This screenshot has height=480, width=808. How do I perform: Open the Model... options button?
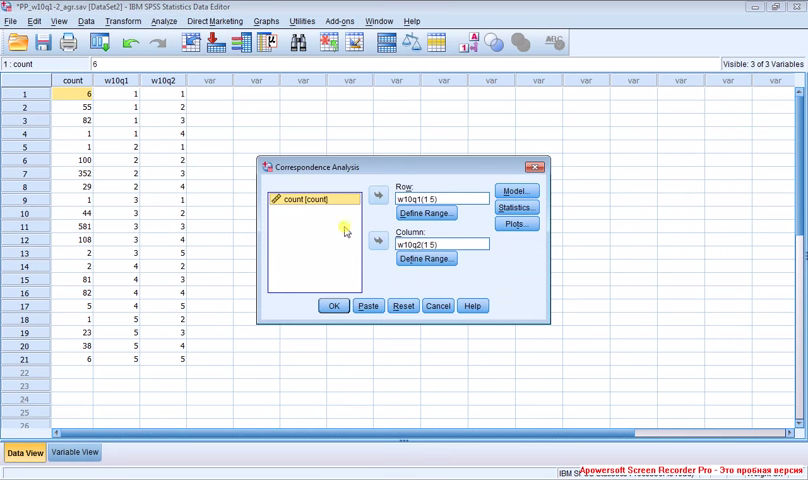[x=517, y=191]
